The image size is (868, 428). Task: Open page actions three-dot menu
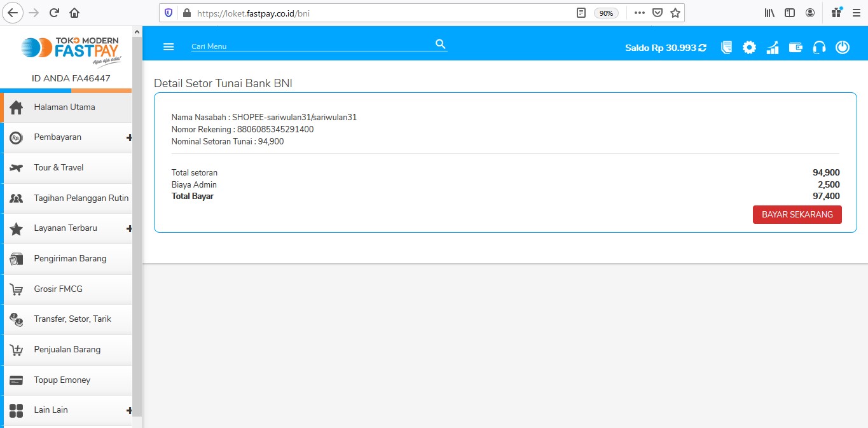point(640,13)
